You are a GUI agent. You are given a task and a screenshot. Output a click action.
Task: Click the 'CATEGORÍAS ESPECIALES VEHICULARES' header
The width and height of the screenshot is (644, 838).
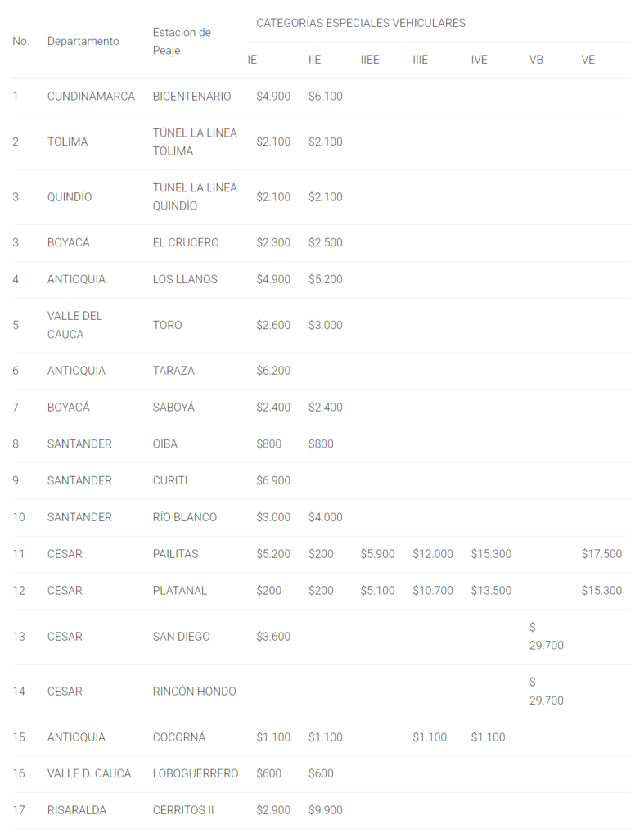361,23
